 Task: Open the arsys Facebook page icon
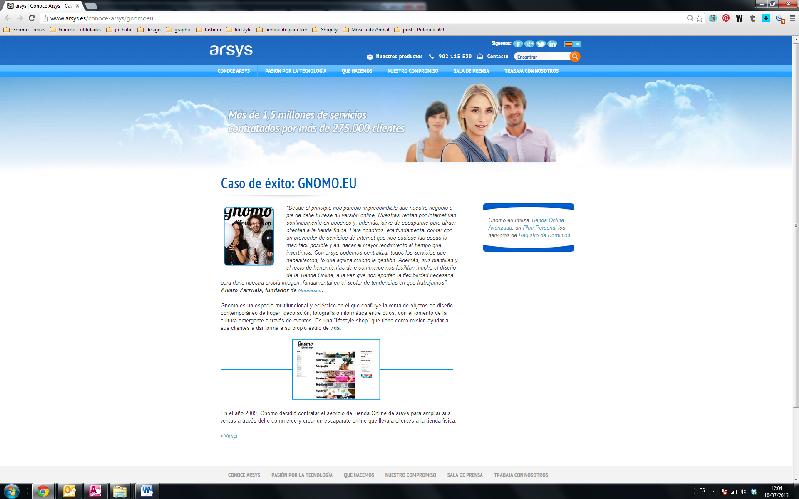518,44
